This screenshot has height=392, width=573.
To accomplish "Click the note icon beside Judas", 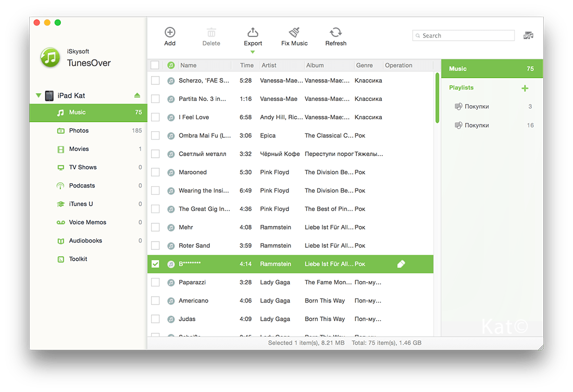I will pyautogui.click(x=171, y=319).
